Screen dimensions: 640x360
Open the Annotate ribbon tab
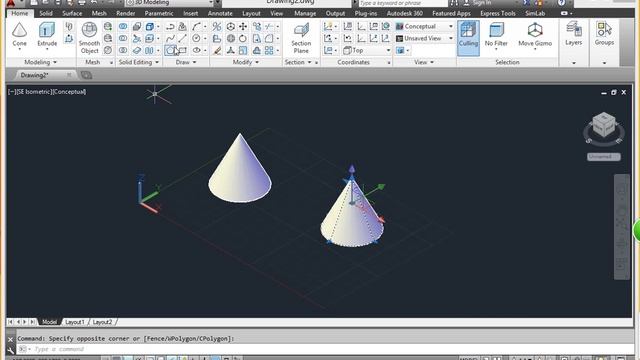220,13
